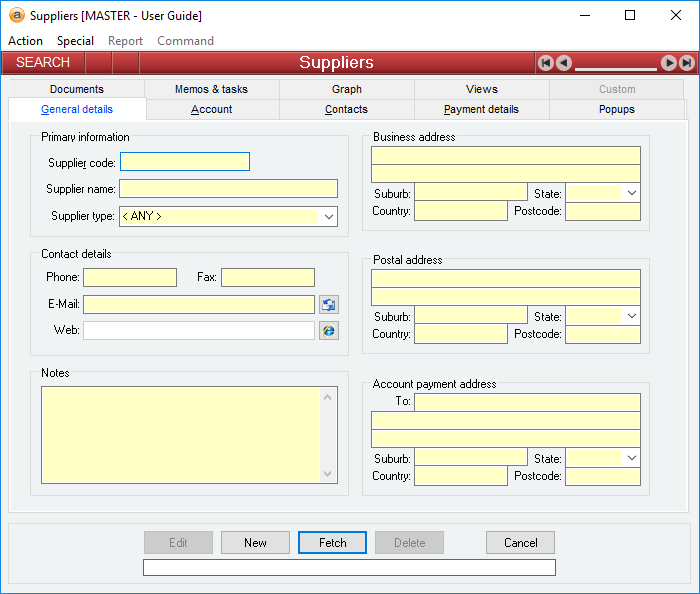Jump to the last supplier record
This screenshot has height=594, width=700.
[x=686, y=63]
